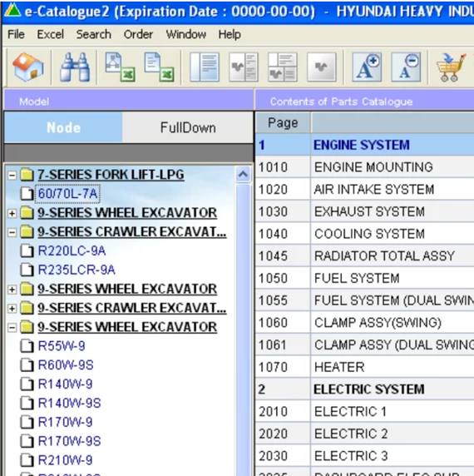Collapse the expanded 9-SERIES CRAWLER EXCAVAT... folder

(12, 232)
